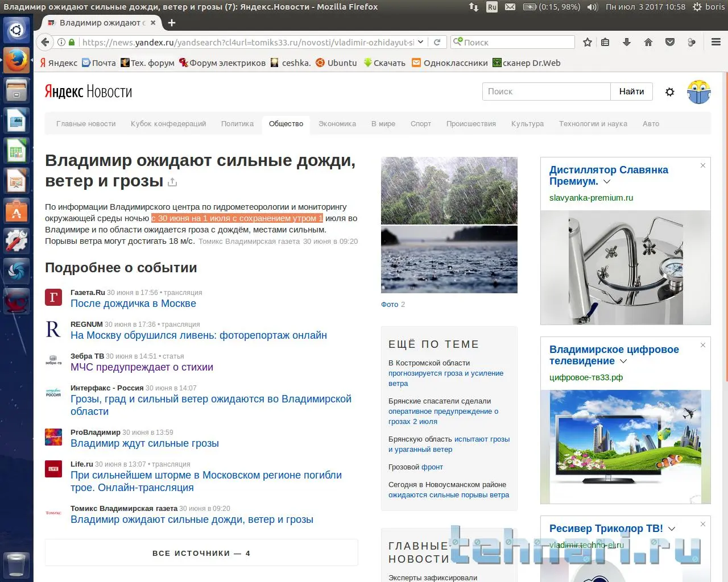Image resolution: width=728 pixels, height=582 pixels.
Task: Close the Владимирское цифровое телевидение ad
Action: [703, 345]
